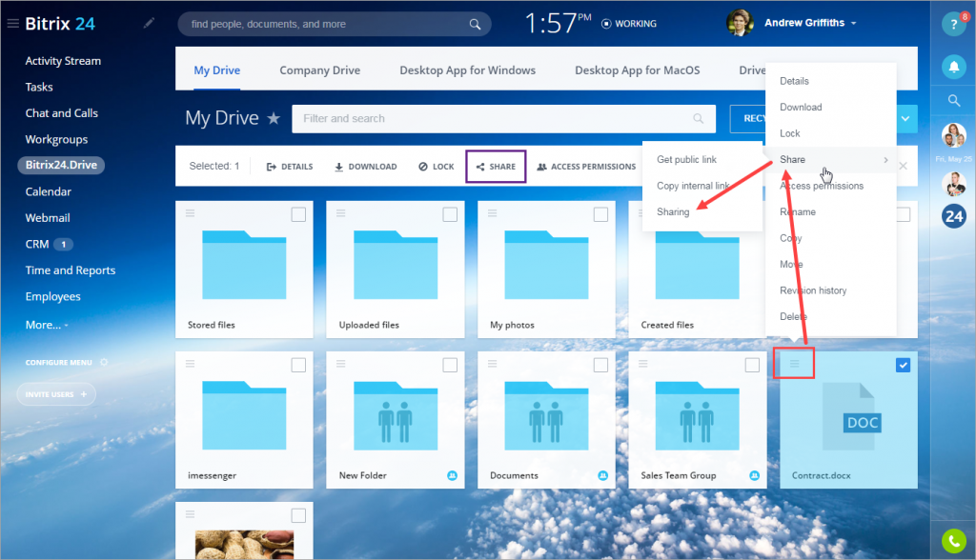Open the blue dropdown arrow right of Filter box

click(905, 118)
